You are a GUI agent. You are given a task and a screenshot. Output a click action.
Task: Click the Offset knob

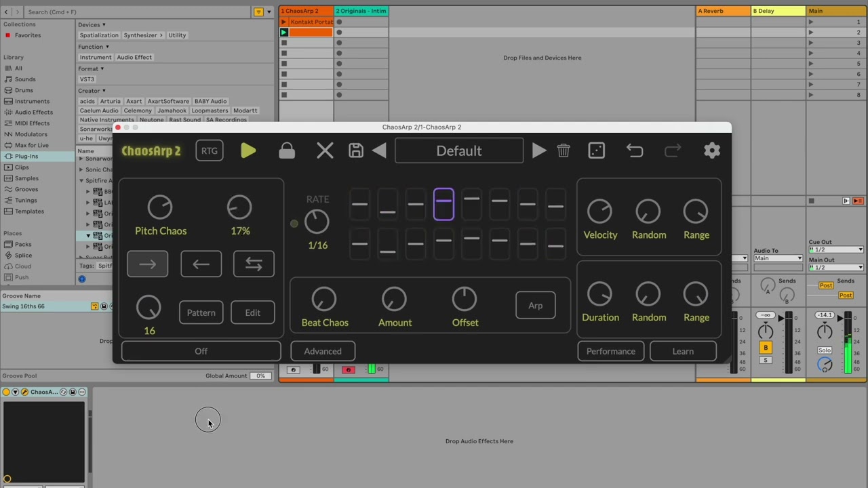pos(465,299)
